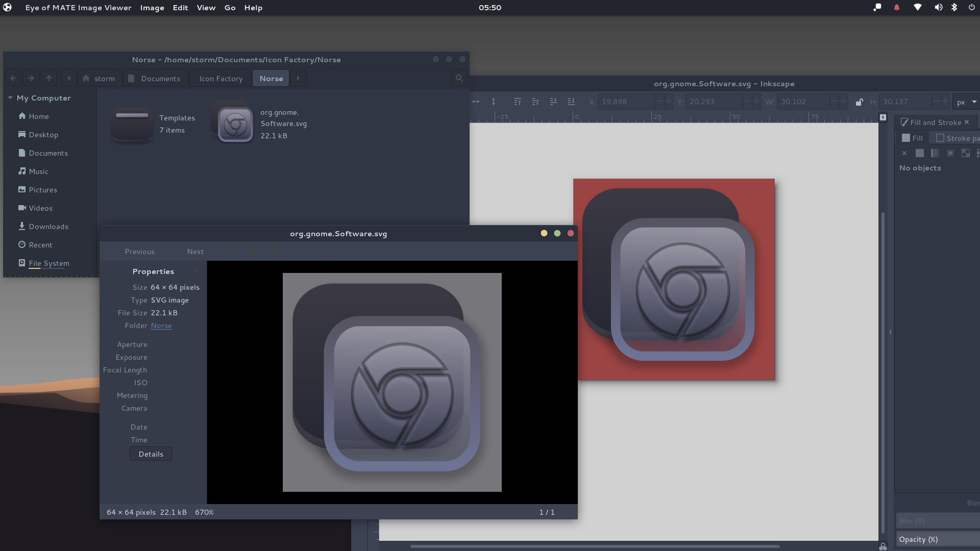
Task: Click Inkscape horizontal scrollbar
Action: [595, 546]
